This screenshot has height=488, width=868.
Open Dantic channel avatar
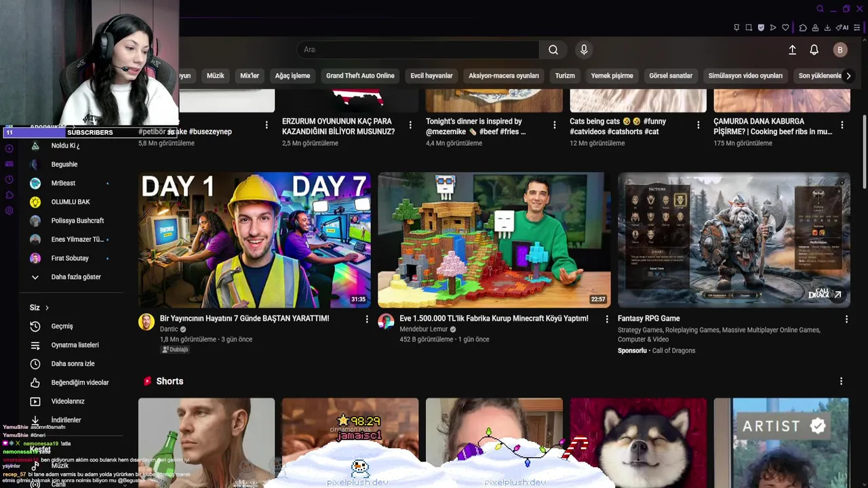(x=146, y=322)
